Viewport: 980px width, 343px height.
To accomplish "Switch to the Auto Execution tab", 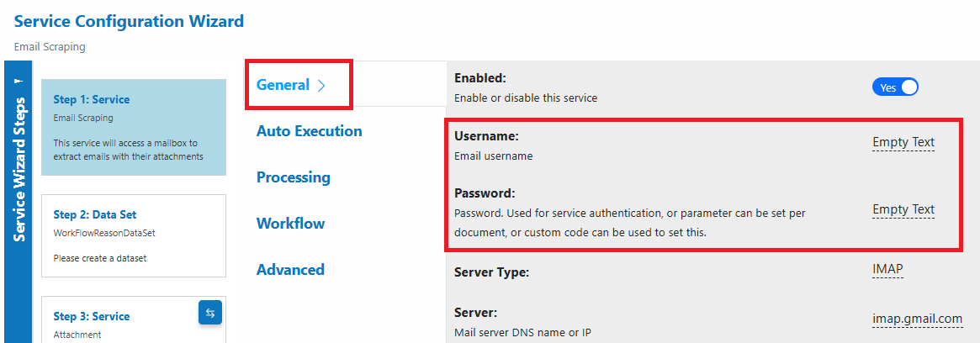I will [309, 131].
